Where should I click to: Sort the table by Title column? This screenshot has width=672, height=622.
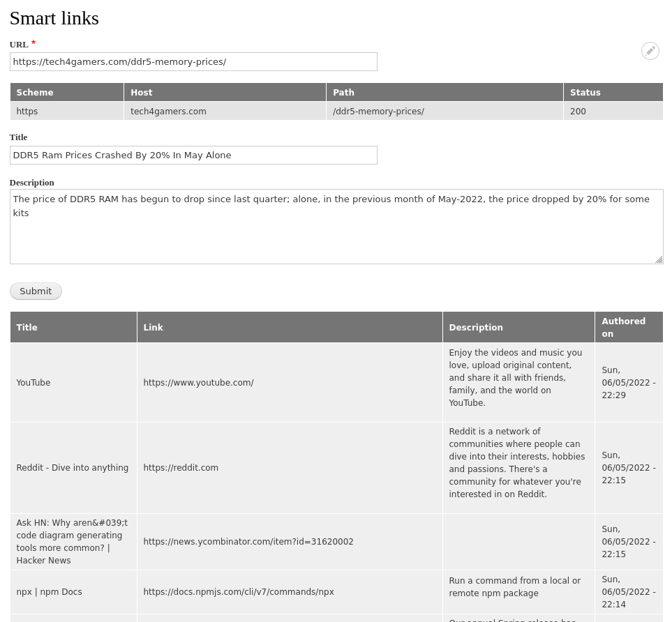point(27,327)
